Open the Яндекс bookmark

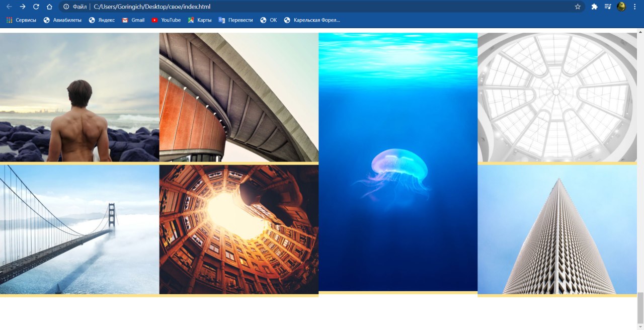102,20
